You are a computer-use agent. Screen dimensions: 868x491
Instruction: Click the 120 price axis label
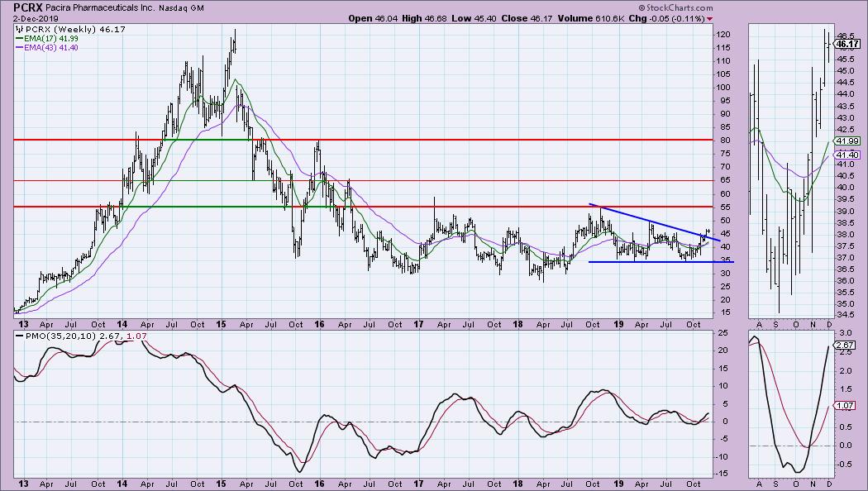(x=723, y=35)
